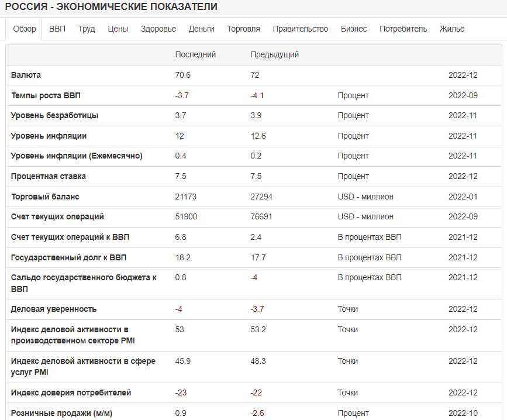Click the Валюта indicator link
Image resolution: width=507 pixels, height=420 pixels.
(x=26, y=75)
